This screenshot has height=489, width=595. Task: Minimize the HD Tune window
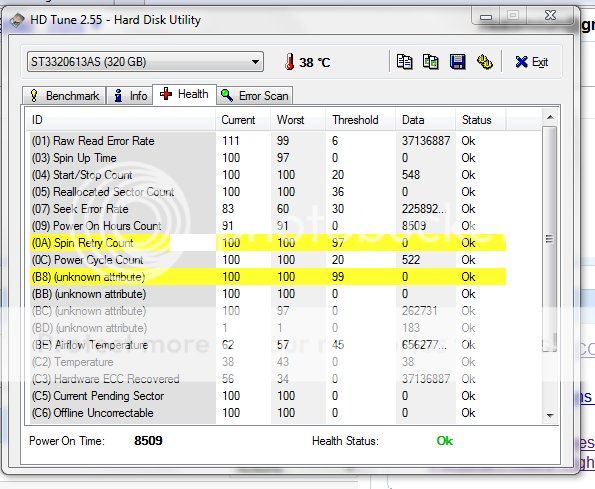pyautogui.click(x=486, y=16)
